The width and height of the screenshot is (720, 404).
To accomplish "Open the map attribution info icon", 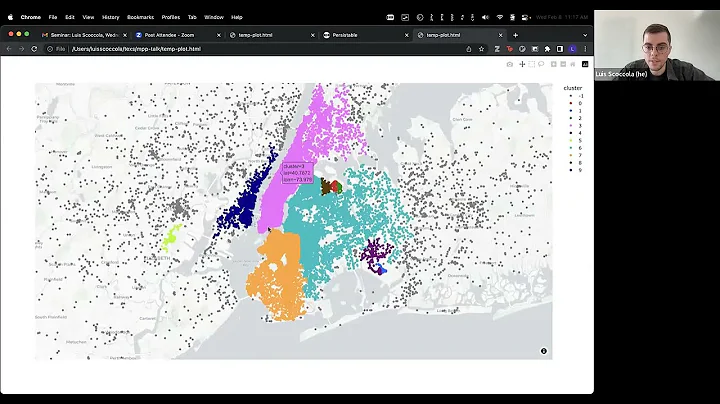I will (544, 351).
